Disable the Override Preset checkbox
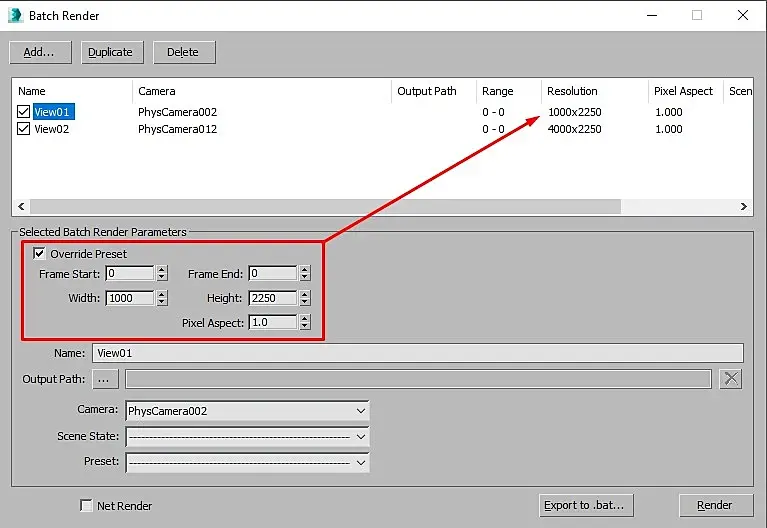Image resolution: width=767 pixels, height=528 pixels. tap(39, 253)
